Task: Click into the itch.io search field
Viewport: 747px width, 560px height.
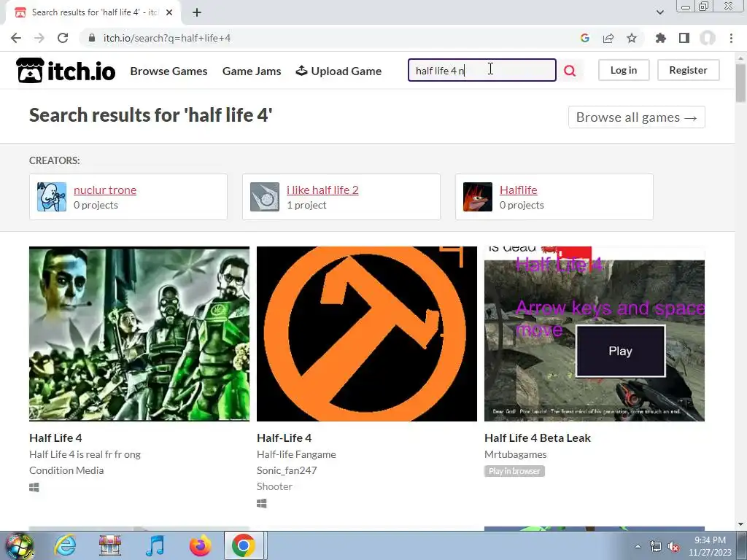Action: click(x=481, y=71)
